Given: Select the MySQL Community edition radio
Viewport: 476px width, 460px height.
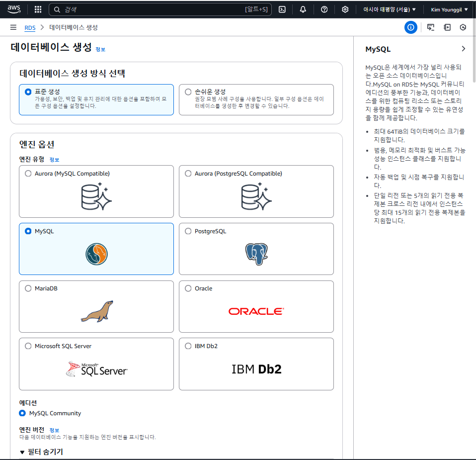Looking at the screenshot, I should [22, 413].
